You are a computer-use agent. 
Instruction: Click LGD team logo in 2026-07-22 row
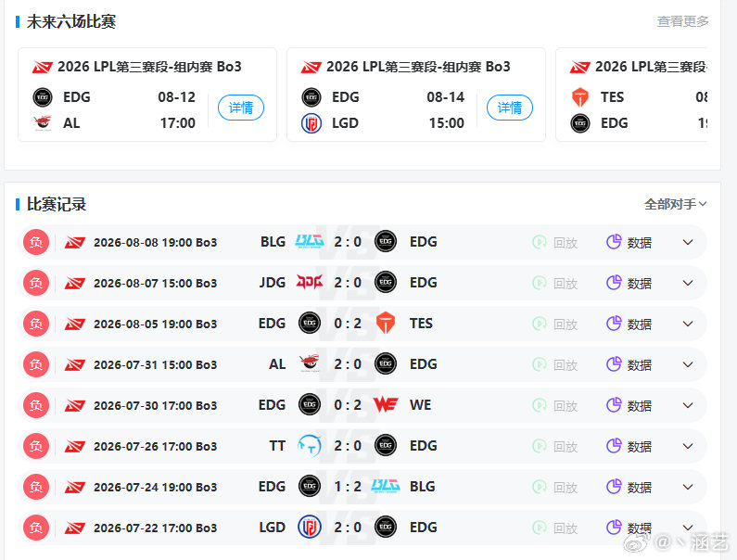pos(310,527)
